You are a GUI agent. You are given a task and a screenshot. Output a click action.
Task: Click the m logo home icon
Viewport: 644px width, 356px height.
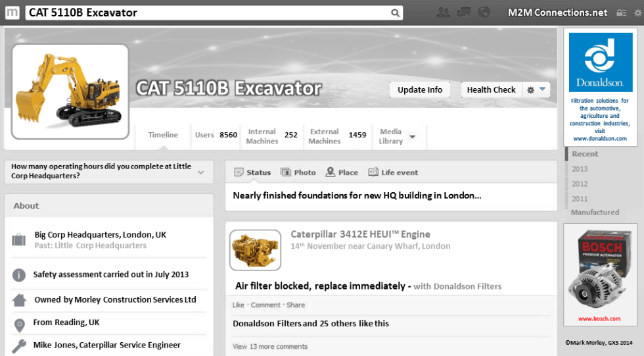click(x=12, y=13)
